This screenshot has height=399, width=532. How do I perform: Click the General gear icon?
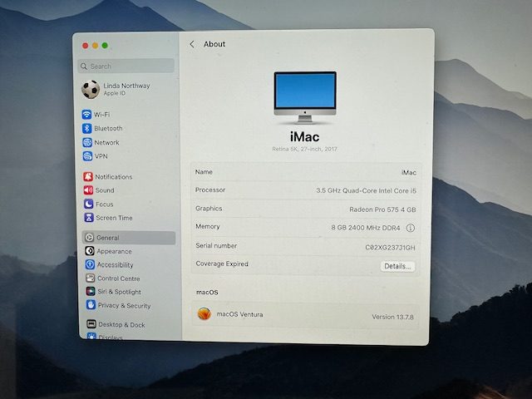click(89, 238)
